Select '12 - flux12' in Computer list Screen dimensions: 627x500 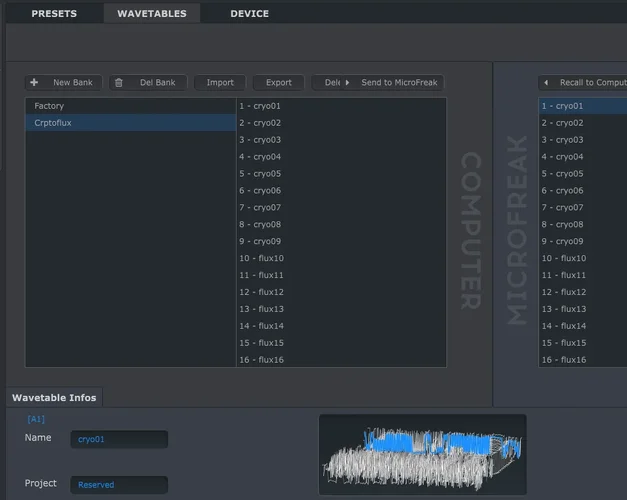[x=341, y=292]
